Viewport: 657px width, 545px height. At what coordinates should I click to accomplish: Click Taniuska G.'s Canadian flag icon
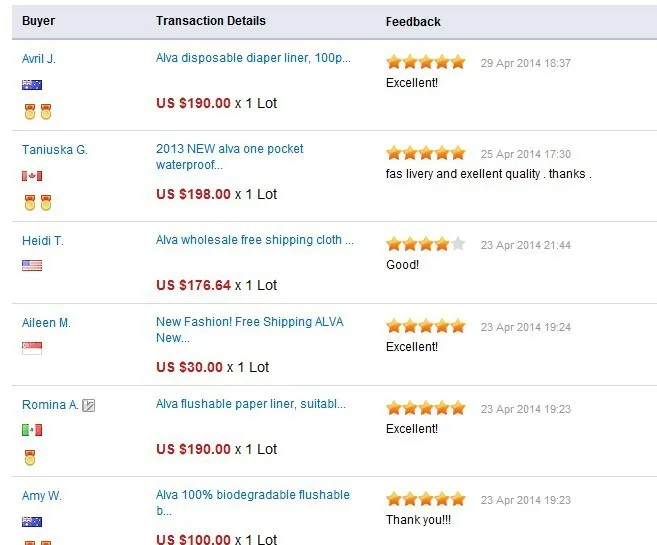pos(32,176)
